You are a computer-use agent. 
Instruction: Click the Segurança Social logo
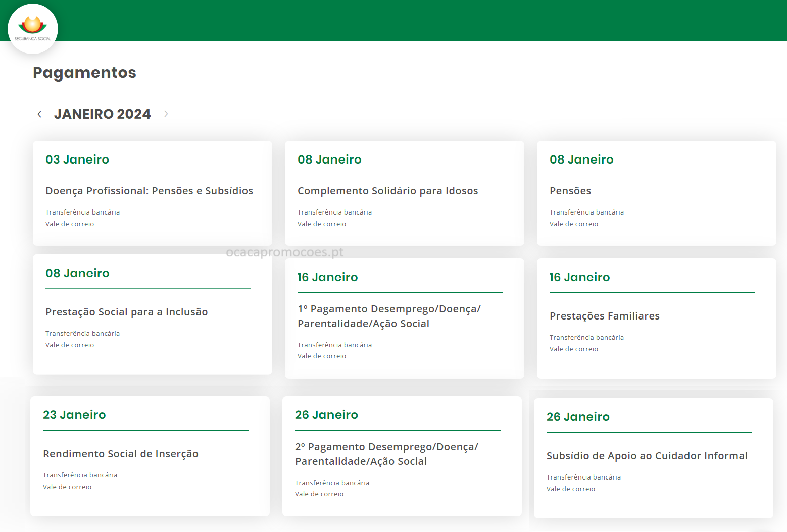click(x=33, y=29)
